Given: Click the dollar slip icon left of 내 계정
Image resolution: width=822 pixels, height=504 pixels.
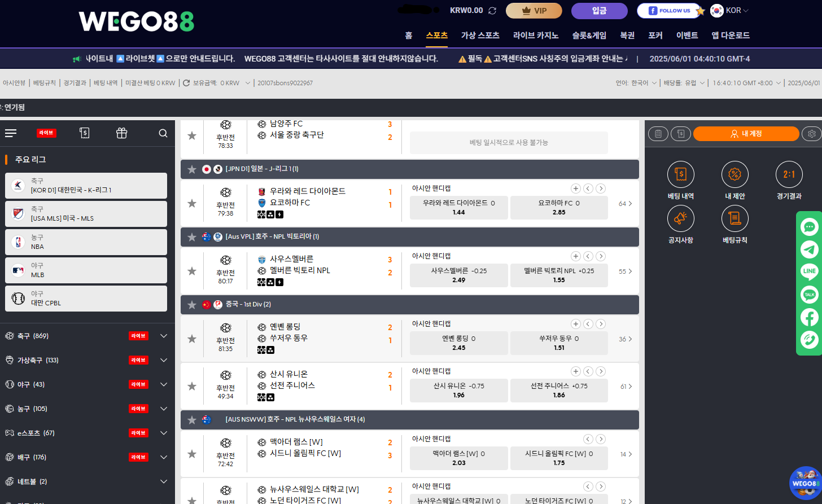Looking at the screenshot, I should [681, 134].
